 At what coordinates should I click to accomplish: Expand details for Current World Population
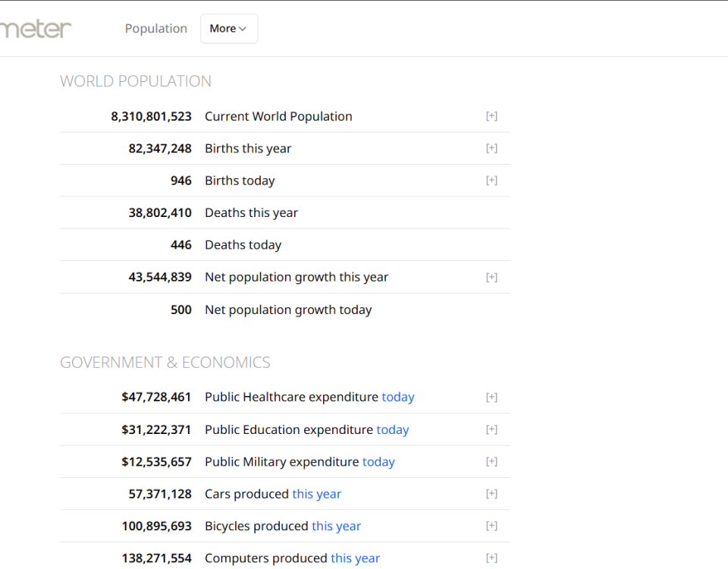coord(491,116)
